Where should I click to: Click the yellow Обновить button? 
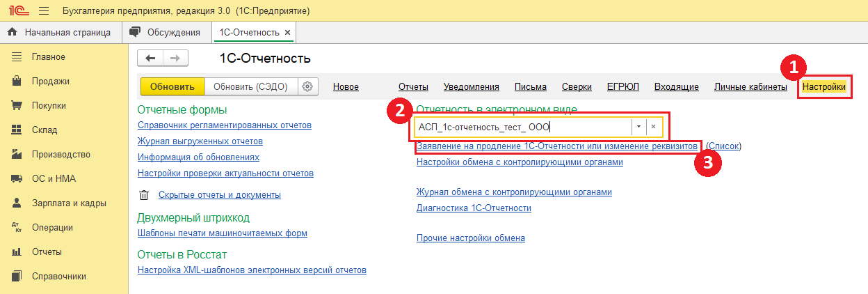172,86
